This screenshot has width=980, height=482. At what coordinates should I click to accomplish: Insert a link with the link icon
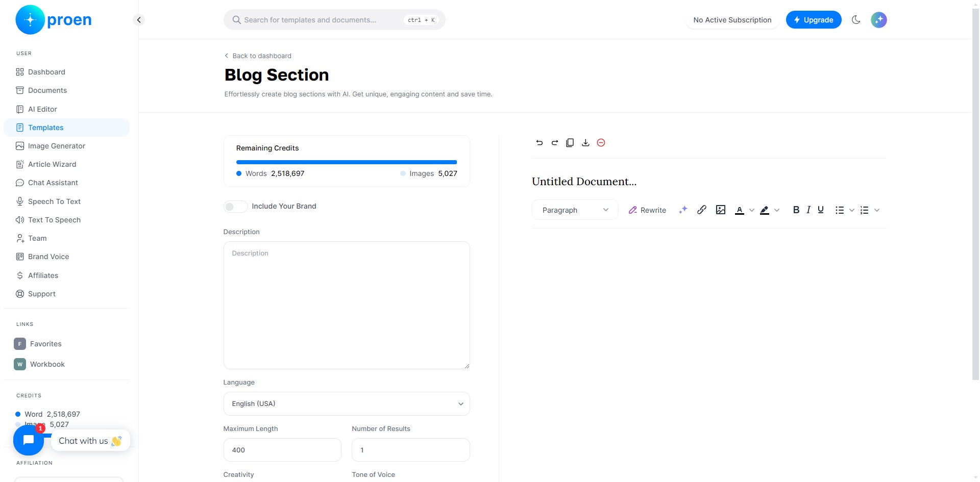(x=702, y=210)
